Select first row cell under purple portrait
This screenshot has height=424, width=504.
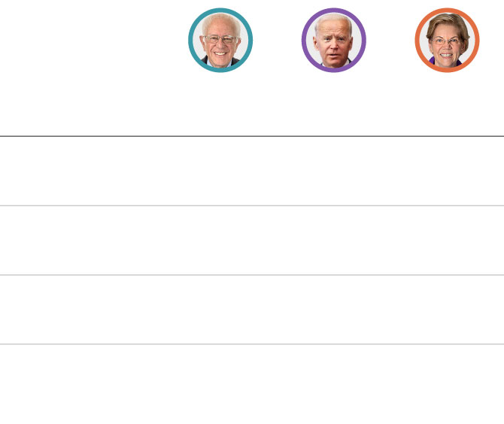(x=334, y=171)
